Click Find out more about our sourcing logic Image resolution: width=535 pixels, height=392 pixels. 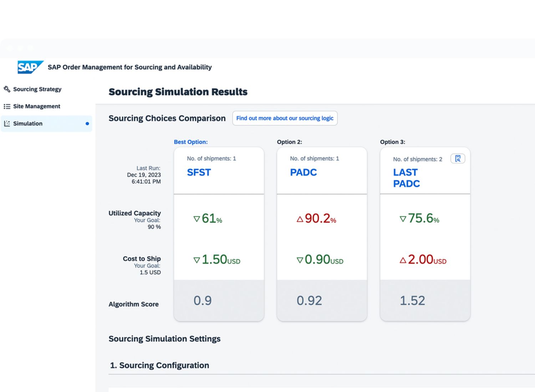[285, 118]
